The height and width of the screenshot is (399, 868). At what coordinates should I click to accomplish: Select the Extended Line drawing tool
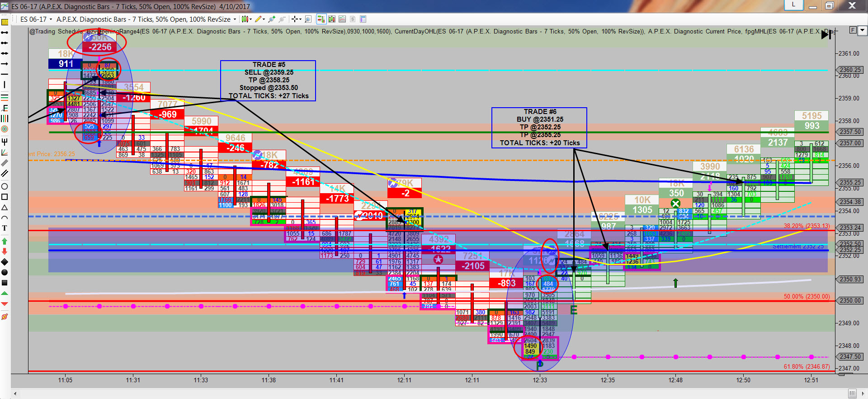tap(5, 53)
